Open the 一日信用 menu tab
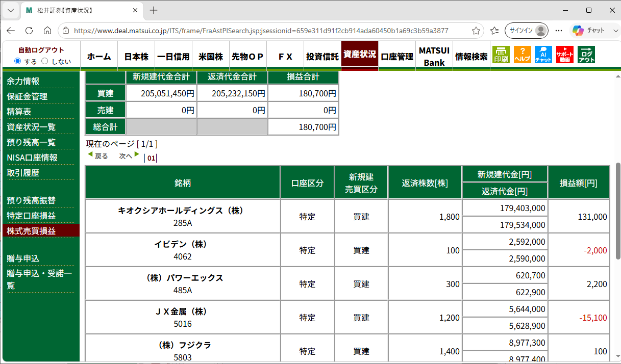Screen dimensions: 621x364 pyautogui.click(x=173, y=57)
